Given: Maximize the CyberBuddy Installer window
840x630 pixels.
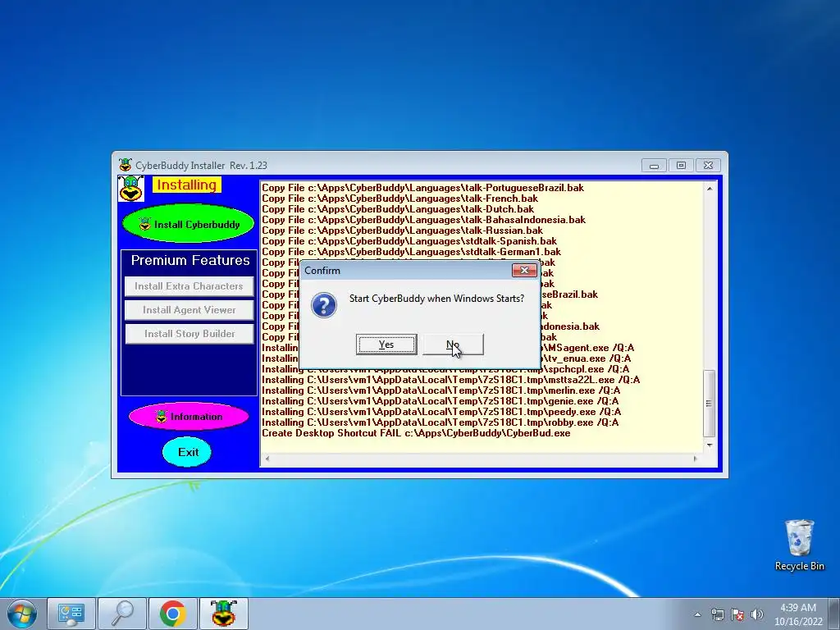Looking at the screenshot, I should pos(681,166).
